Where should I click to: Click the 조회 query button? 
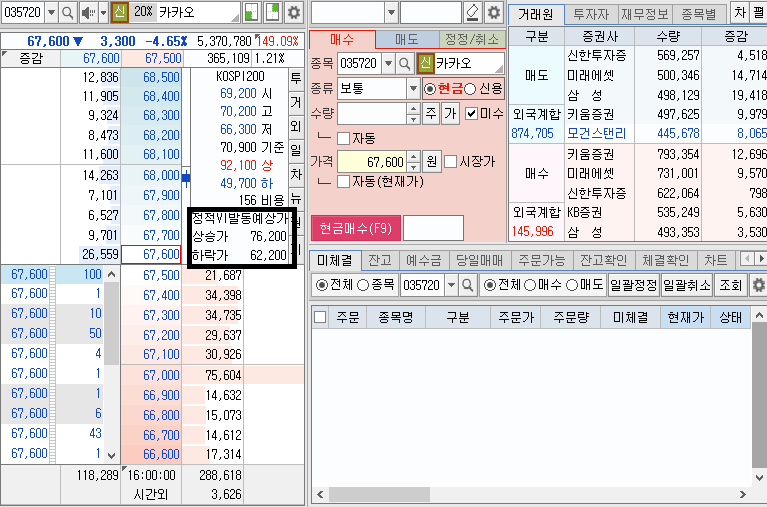pyautogui.click(x=731, y=285)
